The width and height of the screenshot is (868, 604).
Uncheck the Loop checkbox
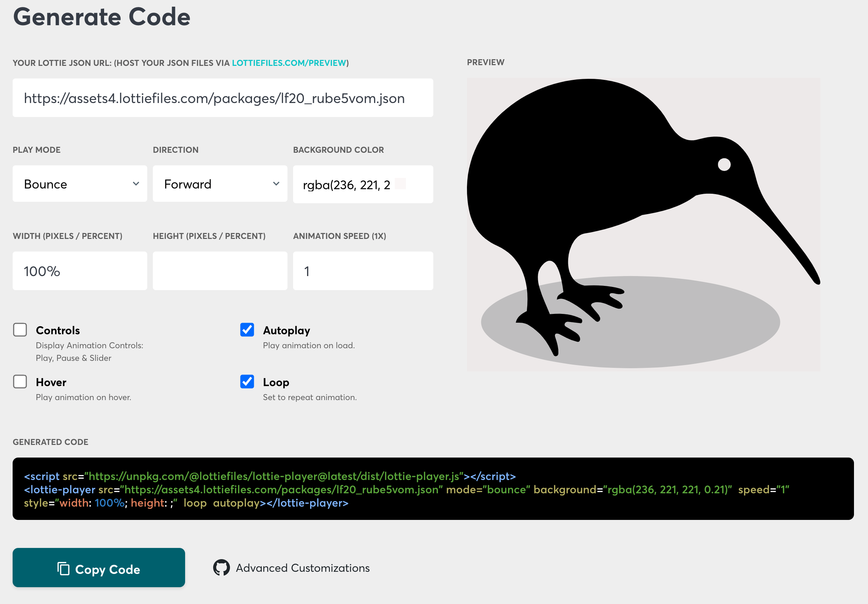pyautogui.click(x=247, y=382)
